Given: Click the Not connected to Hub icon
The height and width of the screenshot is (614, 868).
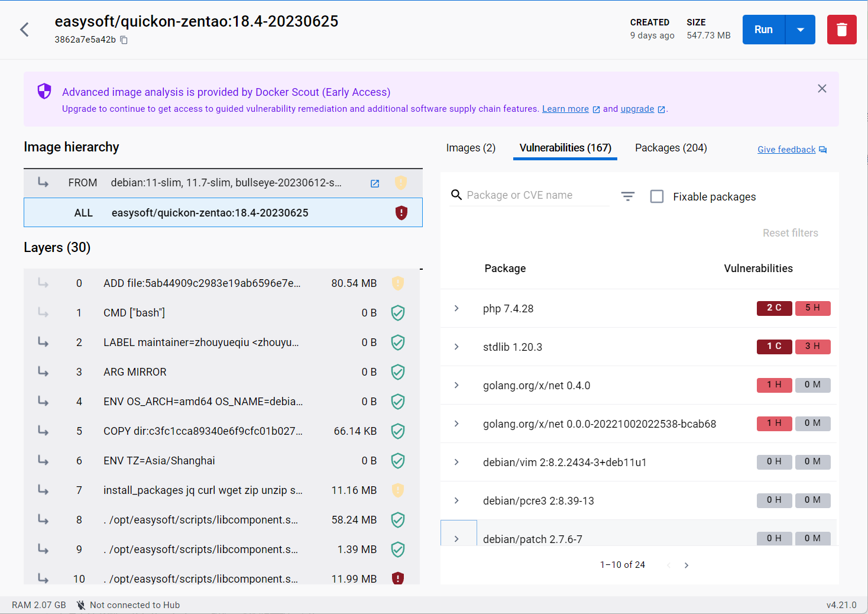Looking at the screenshot, I should [x=81, y=605].
